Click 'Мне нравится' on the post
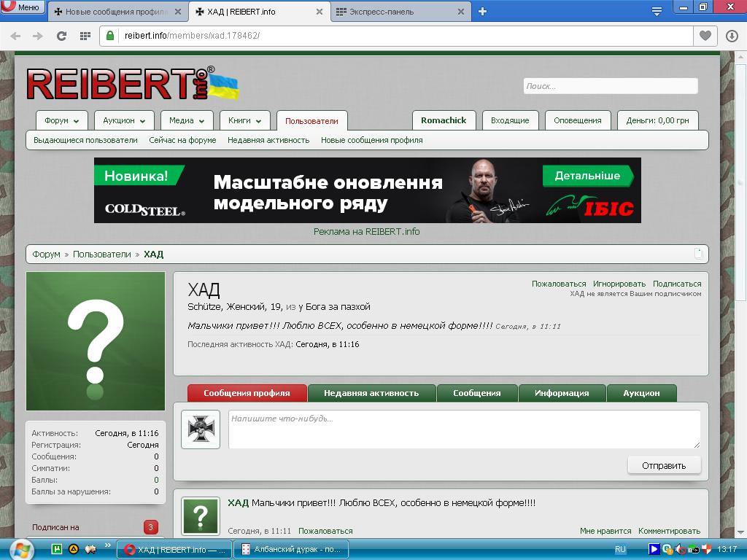The height and width of the screenshot is (560, 747). pyautogui.click(x=605, y=531)
